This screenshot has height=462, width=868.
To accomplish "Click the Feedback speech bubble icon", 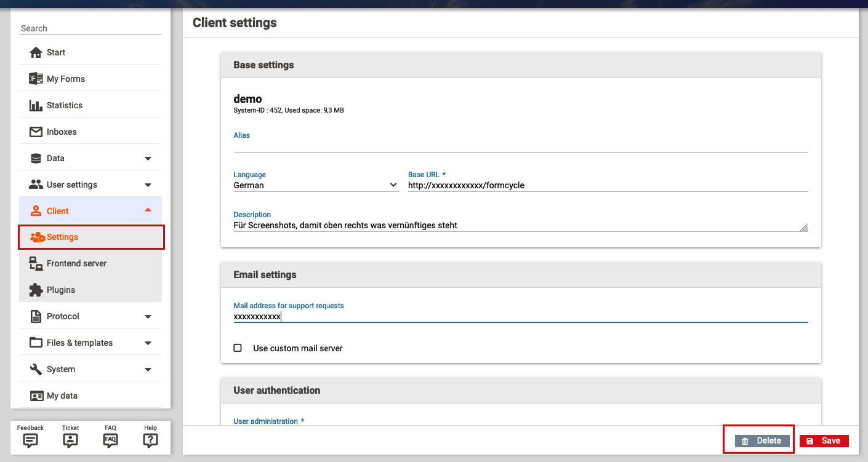I will (30, 440).
